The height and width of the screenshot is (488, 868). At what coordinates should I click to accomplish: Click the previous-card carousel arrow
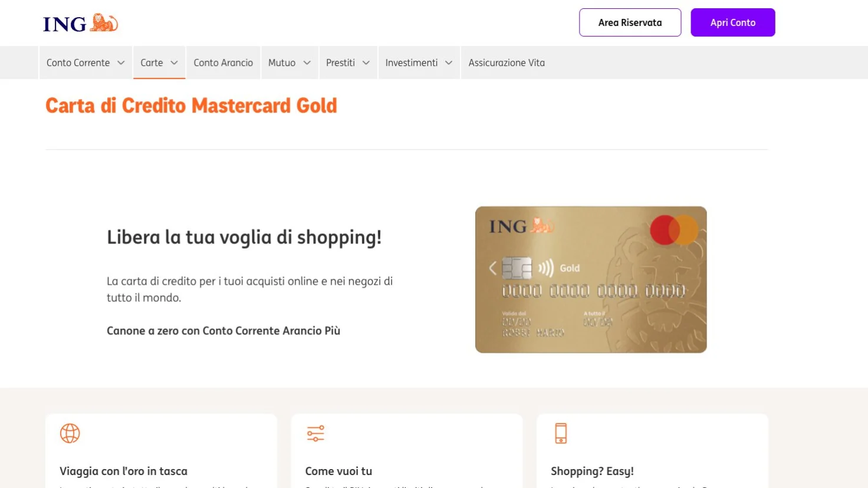[492, 268]
